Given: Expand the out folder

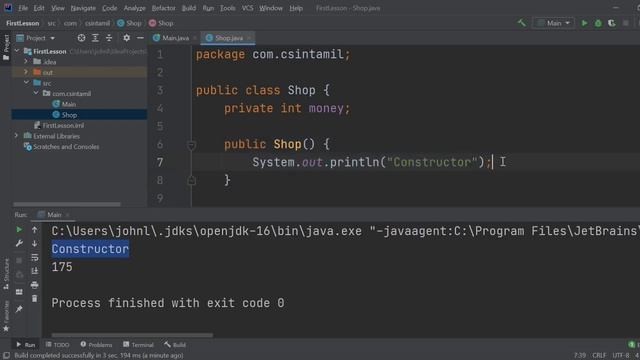Looking at the screenshot, I should 26,72.
